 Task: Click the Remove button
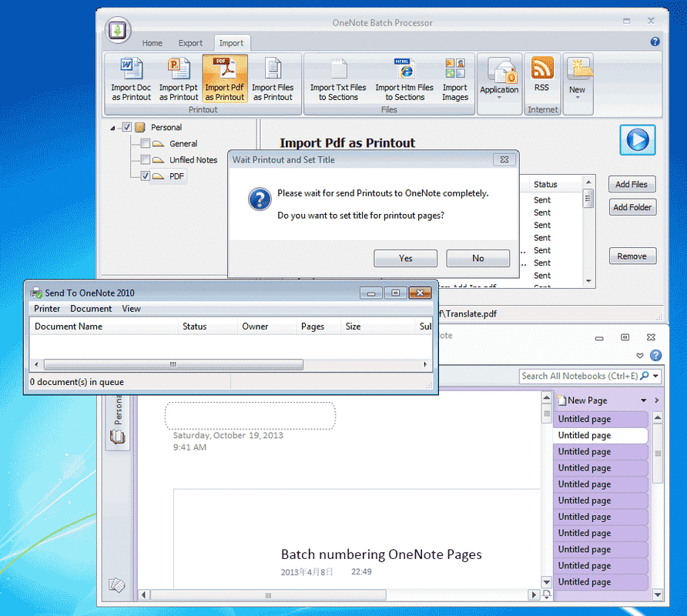[x=632, y=256]
